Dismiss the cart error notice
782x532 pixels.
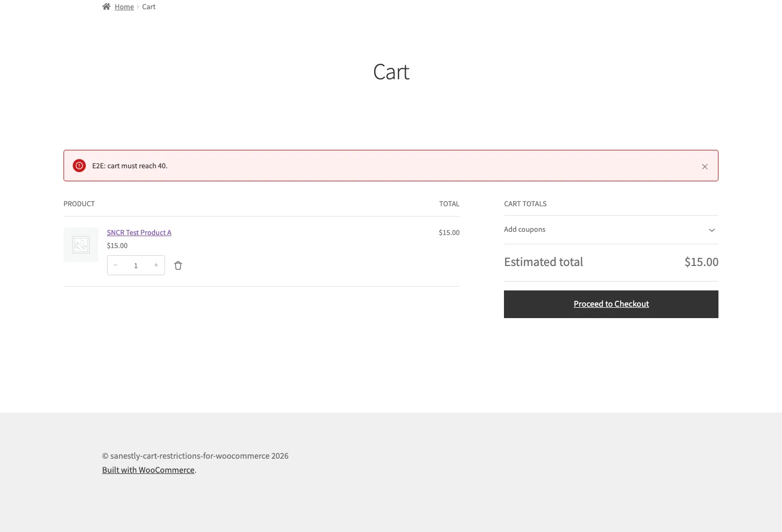705,167
